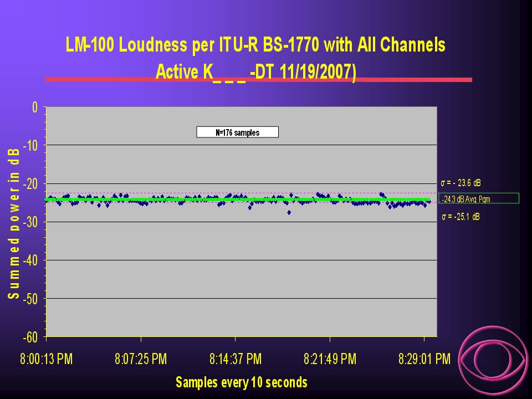
Task: Select the Samples every 10 seconds axis title
Action: tap(242, 382)
